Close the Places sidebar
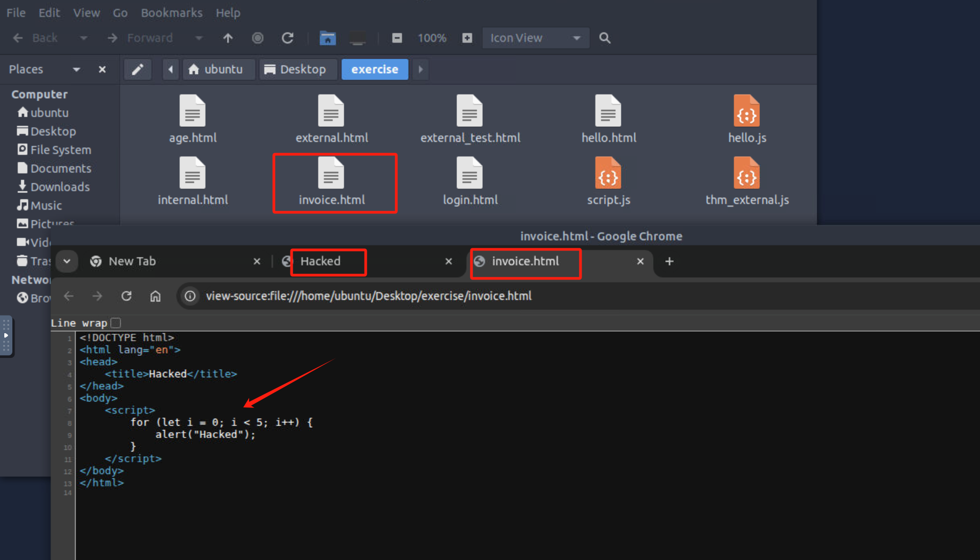Viewport: 980px width, 560px height. [x=102, y=69]
